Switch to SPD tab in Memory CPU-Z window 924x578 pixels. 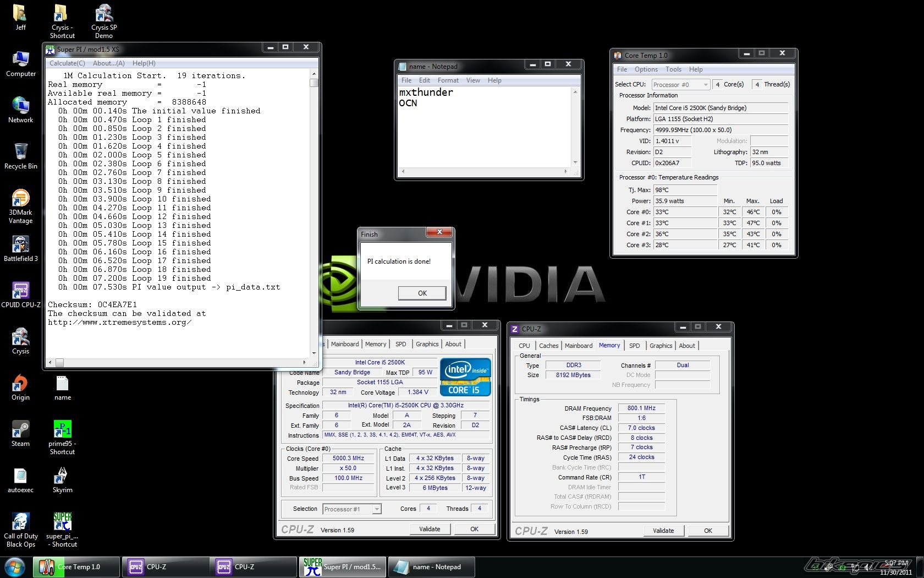point(634,346)
